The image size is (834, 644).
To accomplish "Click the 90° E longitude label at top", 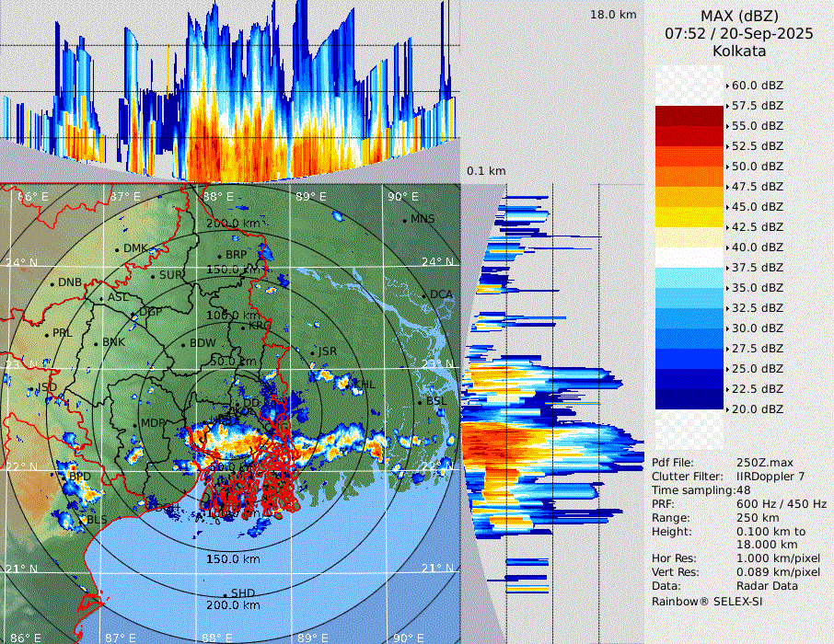I will (x=402, y=197).
